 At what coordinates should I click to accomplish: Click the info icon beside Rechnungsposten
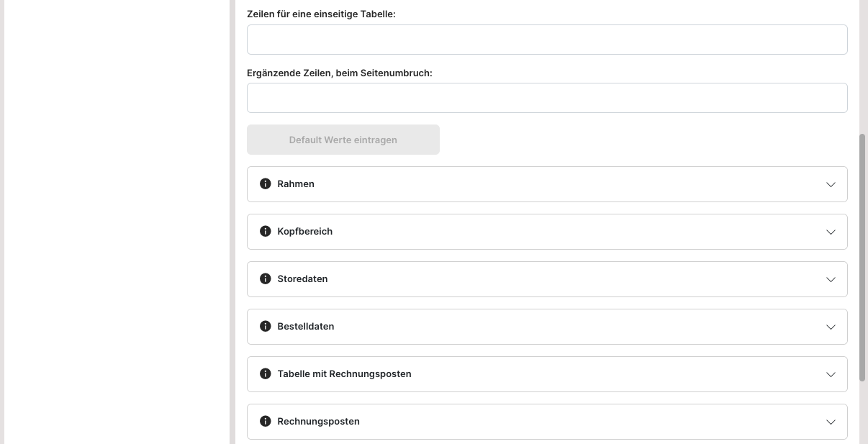265,422
